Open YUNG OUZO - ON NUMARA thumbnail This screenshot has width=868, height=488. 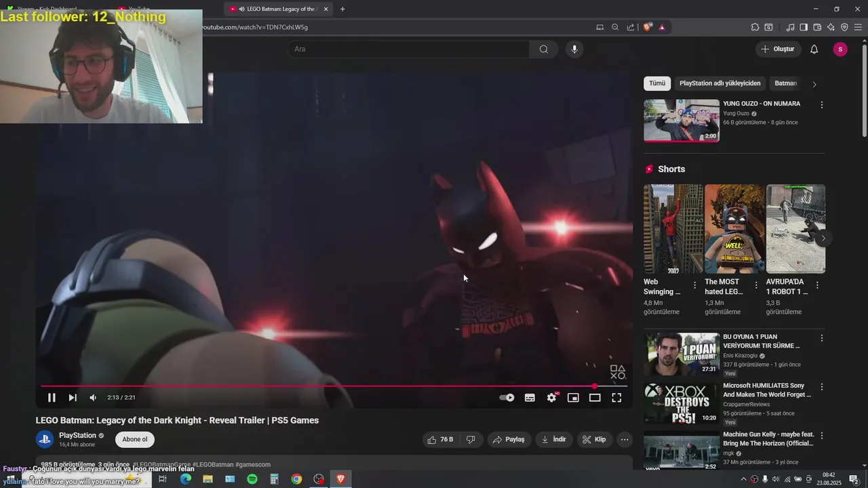pos(682,121)
